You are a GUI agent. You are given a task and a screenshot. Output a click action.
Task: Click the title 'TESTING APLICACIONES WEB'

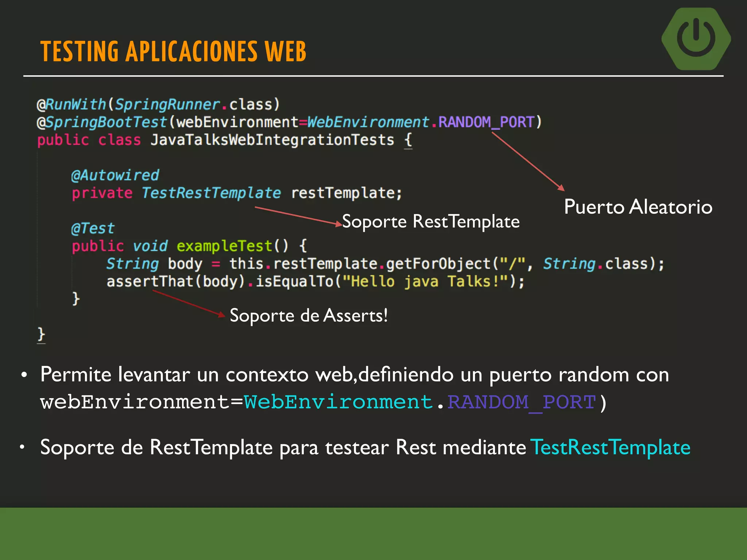click(173, 51)
